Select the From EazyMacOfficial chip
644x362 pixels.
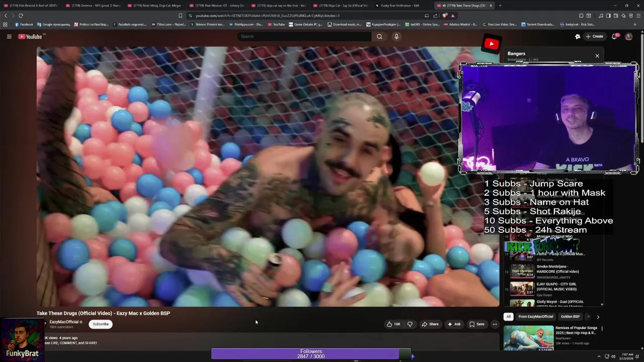point(536,317)
